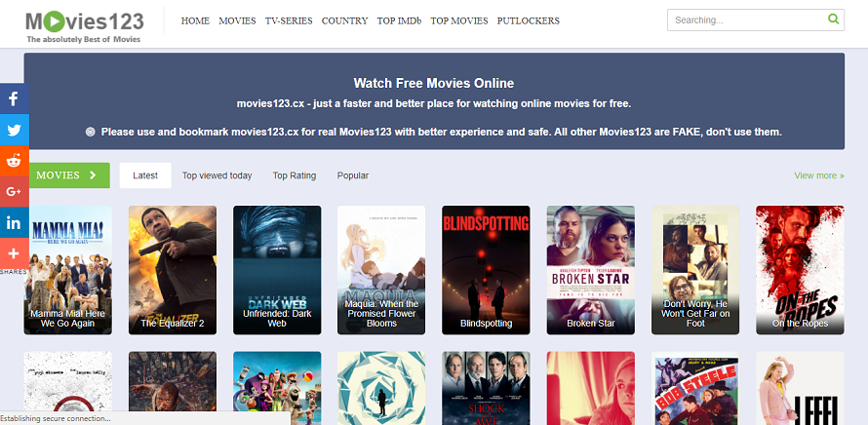Open Don't Worry, He Won't Get Far poster

[x=695, y=270]
